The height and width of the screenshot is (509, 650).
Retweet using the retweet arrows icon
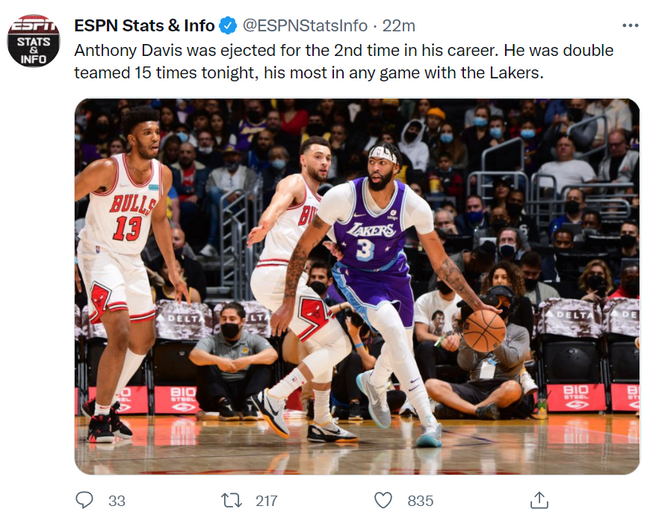coord(231,500)
